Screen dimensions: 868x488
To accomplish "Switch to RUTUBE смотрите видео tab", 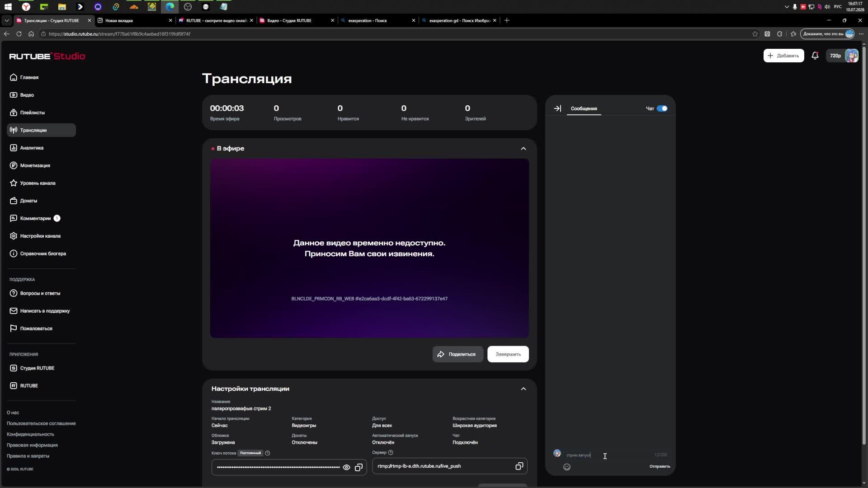I will pyautogui.click(x=216, y=20).
